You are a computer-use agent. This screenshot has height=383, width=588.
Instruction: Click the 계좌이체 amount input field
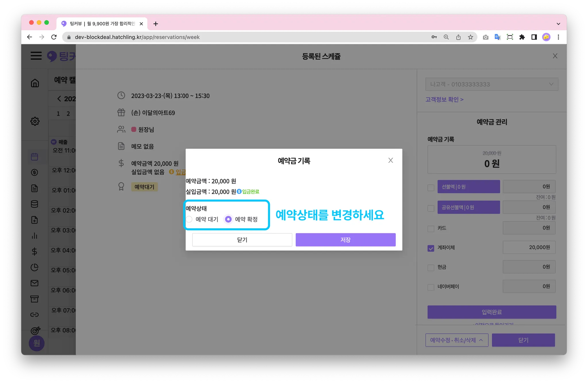click(529, 247)
